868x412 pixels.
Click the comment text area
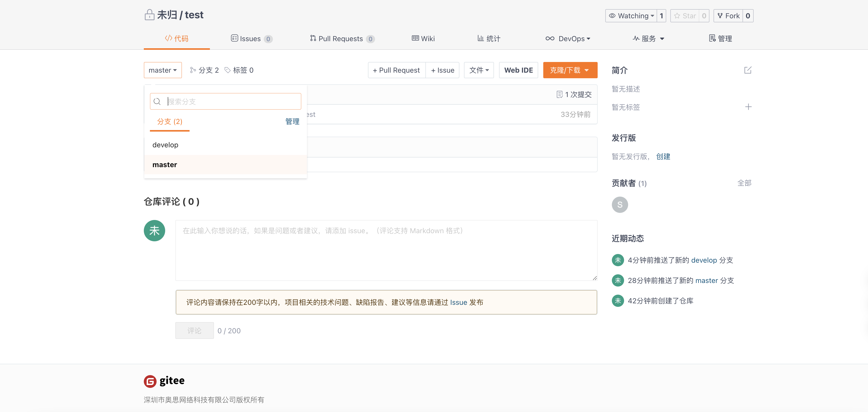coord(386,250)
